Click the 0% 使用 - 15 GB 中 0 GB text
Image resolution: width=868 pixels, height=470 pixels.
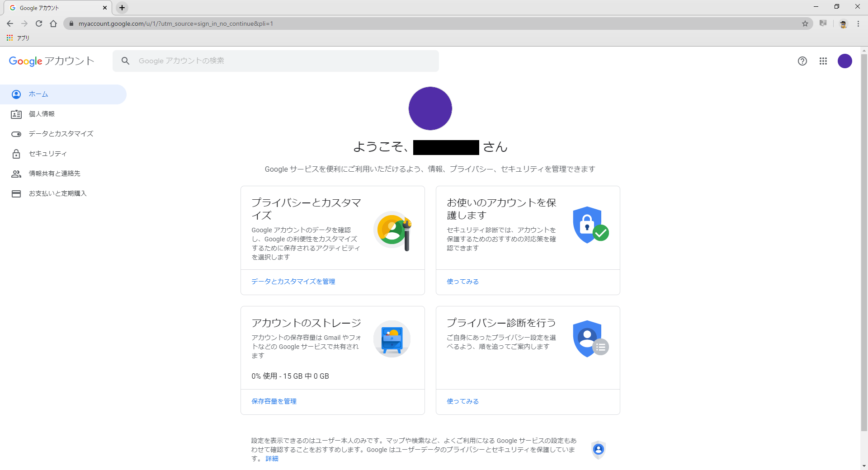pyautogui.click(x=290, y=376)
